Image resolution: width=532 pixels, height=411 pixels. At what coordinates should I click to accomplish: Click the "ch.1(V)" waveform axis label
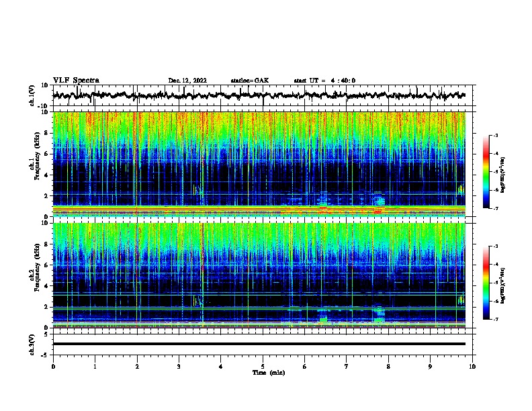tap(32, 95)
